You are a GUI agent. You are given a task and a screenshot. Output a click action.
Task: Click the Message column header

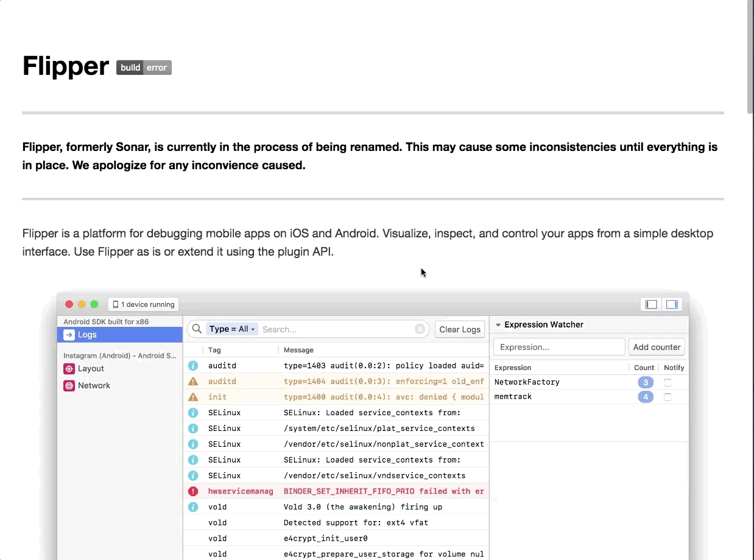pos(298,350)
